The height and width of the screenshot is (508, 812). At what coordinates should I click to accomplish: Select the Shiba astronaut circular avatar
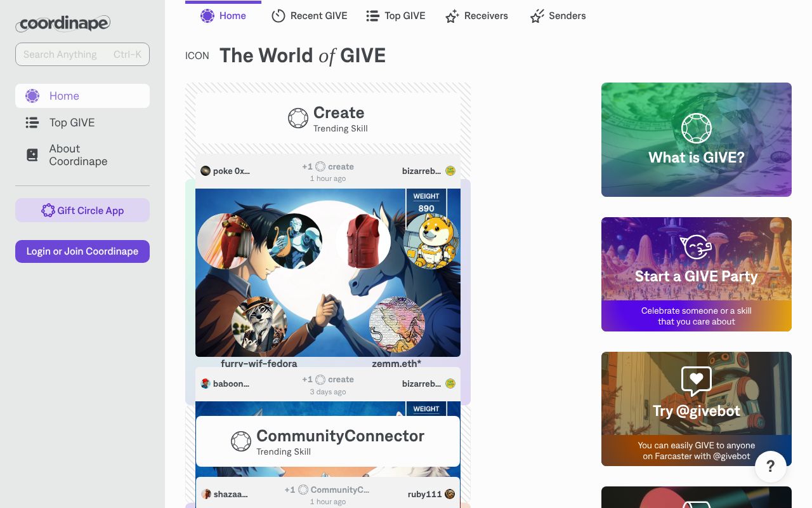(x=431, y=241)
